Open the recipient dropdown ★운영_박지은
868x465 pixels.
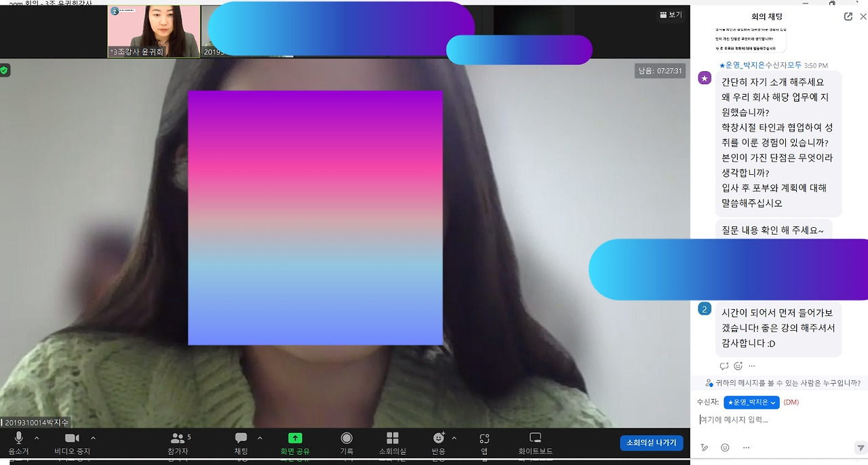click(x=751, y=402)
